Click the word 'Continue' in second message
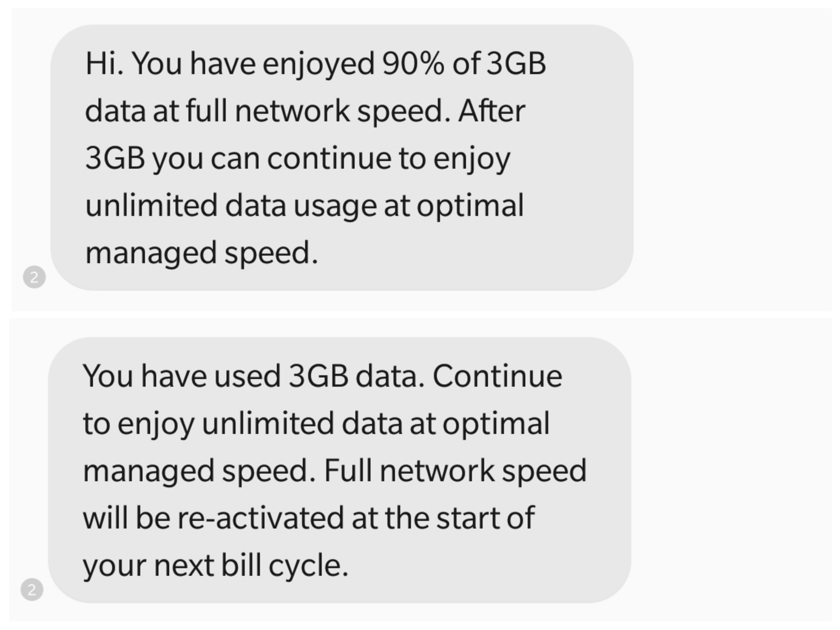This screenshot has height=630, width=840. pyautogui.click(x=497, y=376)
